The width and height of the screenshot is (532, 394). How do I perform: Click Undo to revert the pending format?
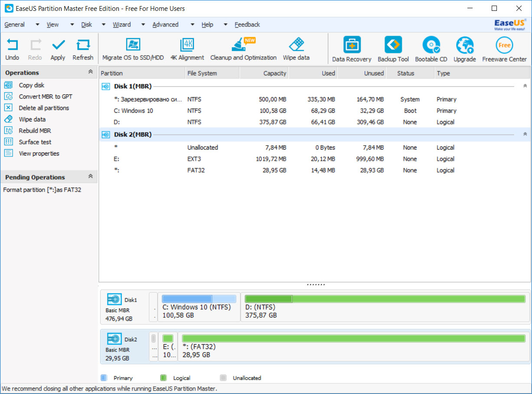12,49
